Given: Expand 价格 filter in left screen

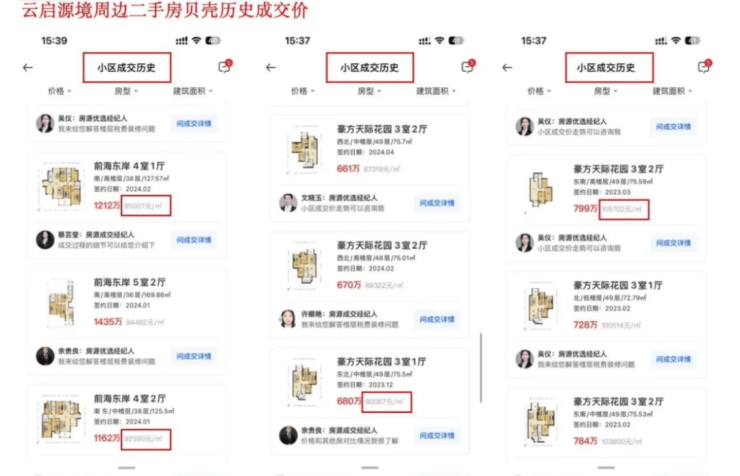Looking at the screenshot, I should point(59,91).
